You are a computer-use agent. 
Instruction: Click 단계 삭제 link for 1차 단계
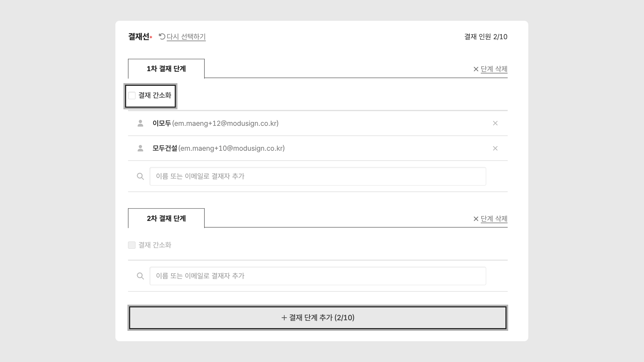494,69
